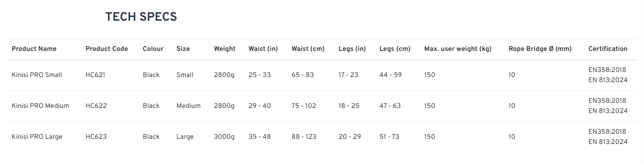
Task: Click the 20 - 29 legs inches value
Action: coord(349,137)
